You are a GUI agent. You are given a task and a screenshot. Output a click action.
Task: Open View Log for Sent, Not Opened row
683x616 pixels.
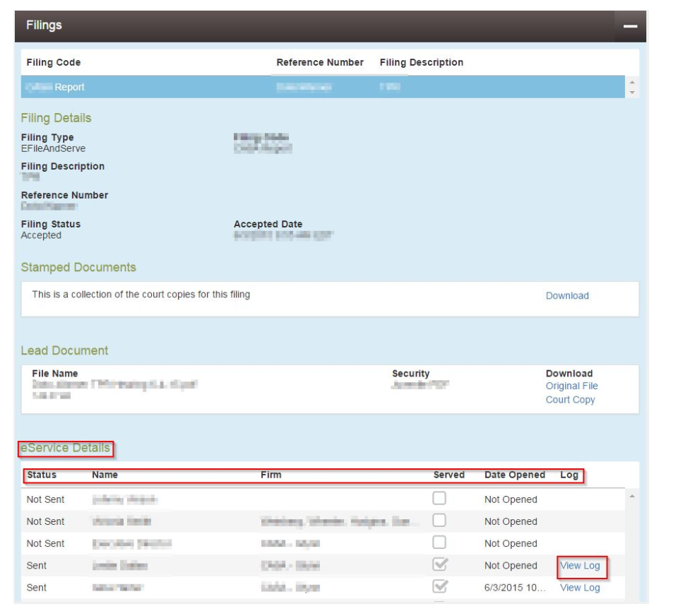point(580,566)
